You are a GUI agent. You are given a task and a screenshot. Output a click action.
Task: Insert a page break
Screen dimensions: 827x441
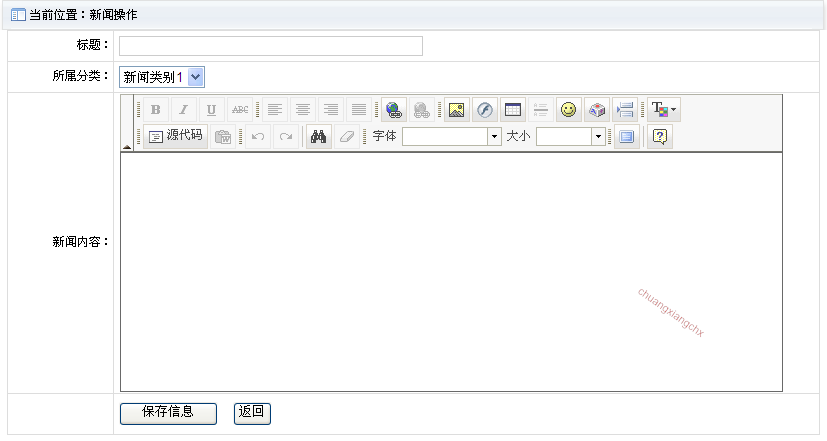624,109
